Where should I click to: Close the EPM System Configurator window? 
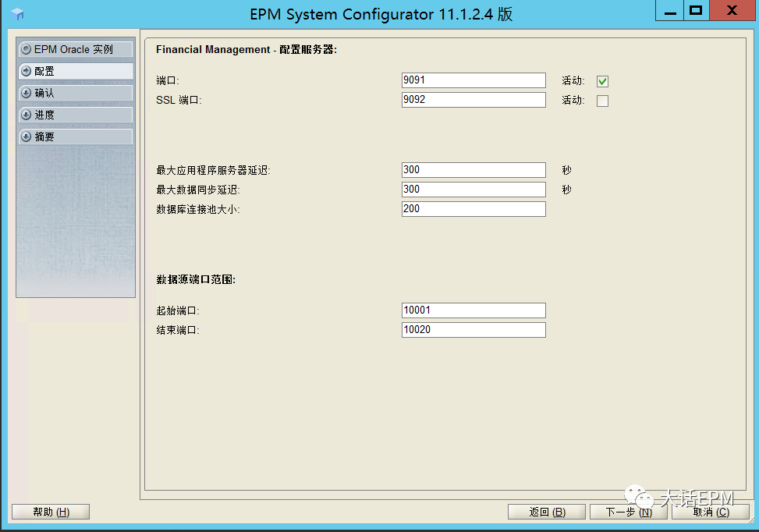tap(732, 11)
